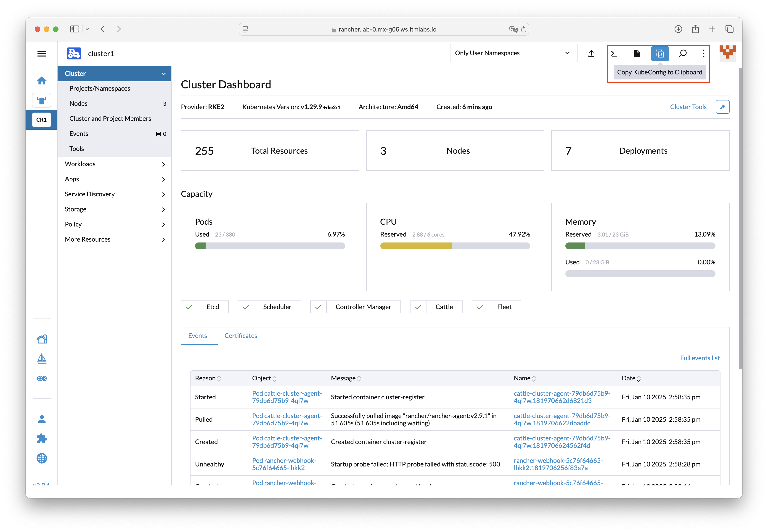Click the Import YAML upload icon
Screen dimensions: 768x532
pos(591,53)
